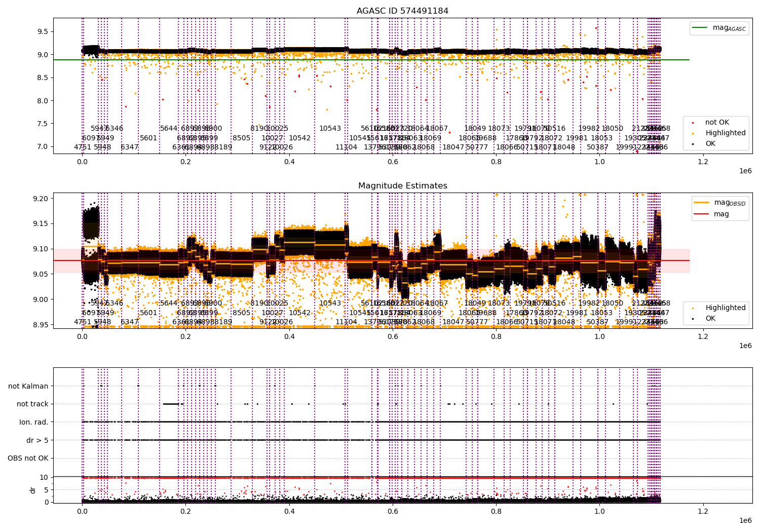Select the mag OBSID legend label in the middle plot
The image size is (760, 532).
tap(730, 203)
